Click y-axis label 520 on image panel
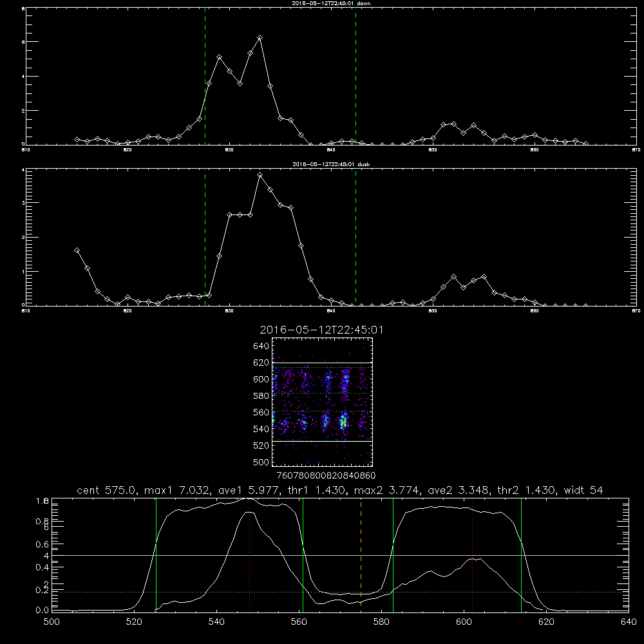This screenshot has width=644, height=644. point(261,446)
